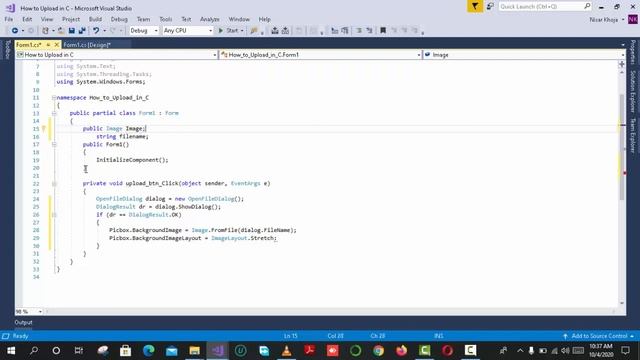
Task: Collapse the upload_btn_Click method block
Action: 54,184
